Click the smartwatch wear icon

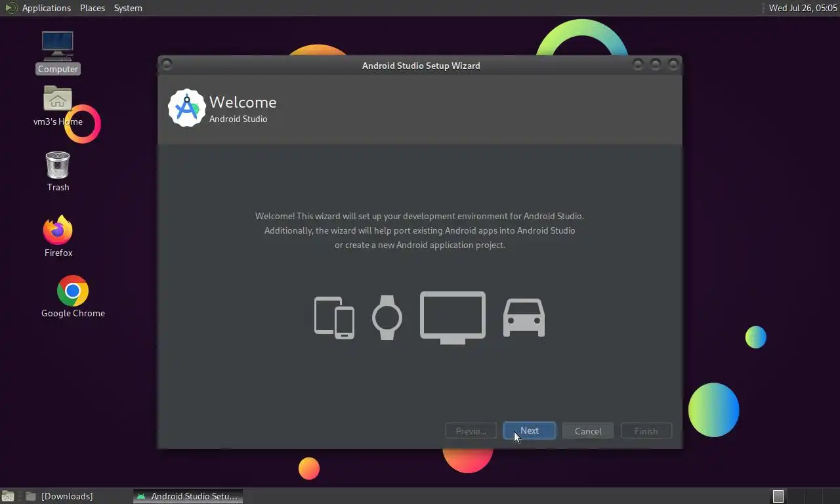pyautogui.click(x=387, y=318)
